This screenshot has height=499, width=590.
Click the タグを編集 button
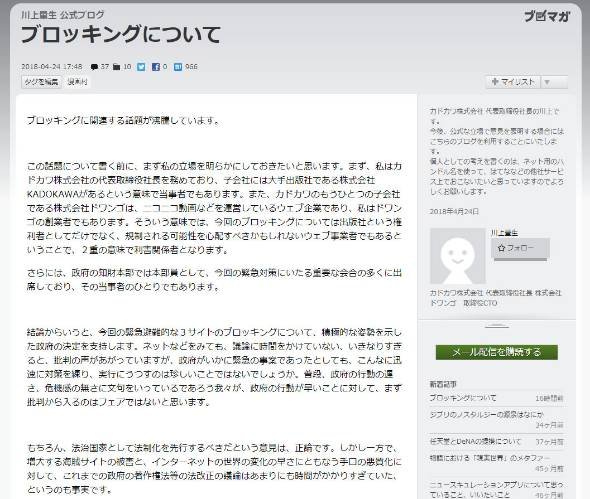click(x=41, y=82)
